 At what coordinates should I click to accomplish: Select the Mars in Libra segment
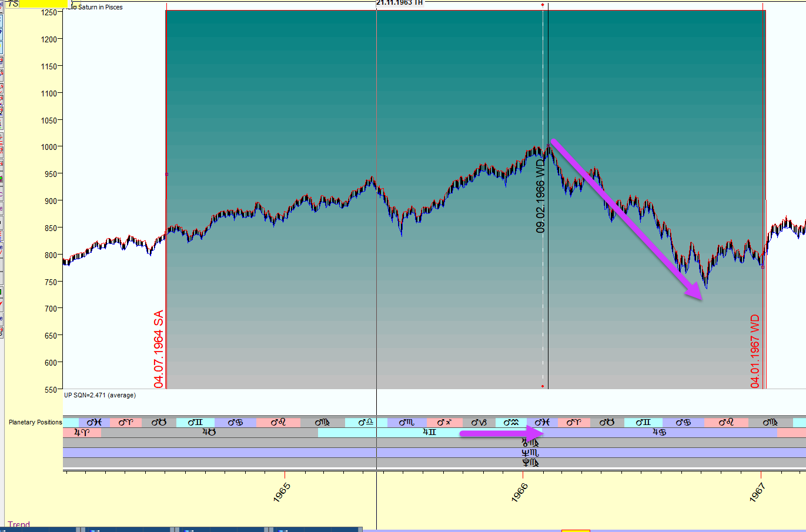tap(366, 423)
